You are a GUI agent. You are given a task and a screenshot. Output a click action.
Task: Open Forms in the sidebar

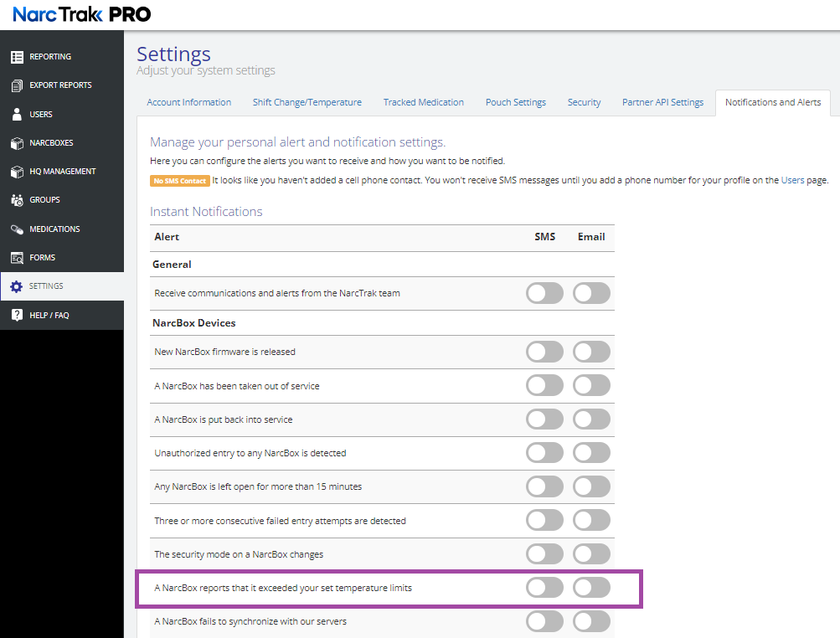tap(62, 258)
